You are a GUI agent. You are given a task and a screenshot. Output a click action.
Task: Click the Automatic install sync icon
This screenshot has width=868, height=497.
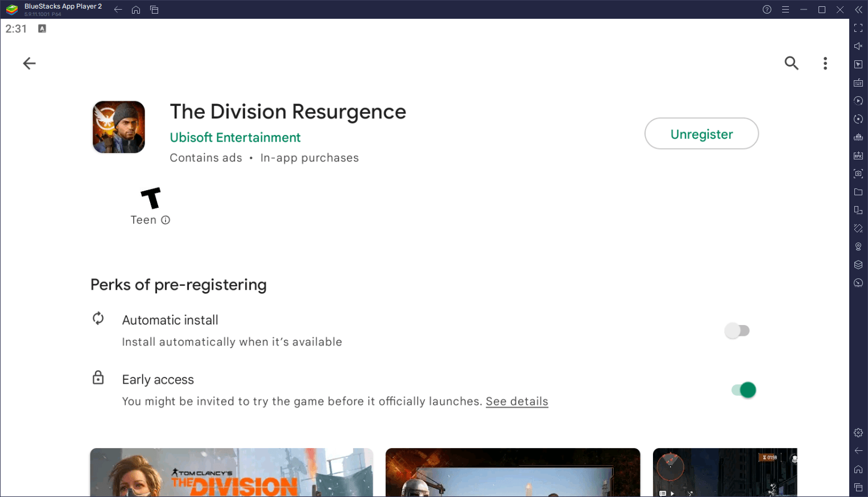[98, 318]
